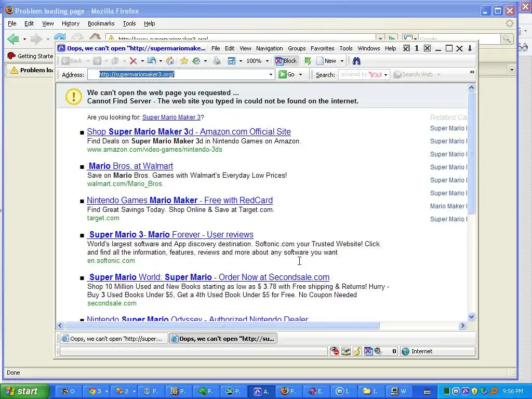Toggle the popup blocker status bar icon
This screenshot has height=399, width=532.
click(x=368, y=351)
